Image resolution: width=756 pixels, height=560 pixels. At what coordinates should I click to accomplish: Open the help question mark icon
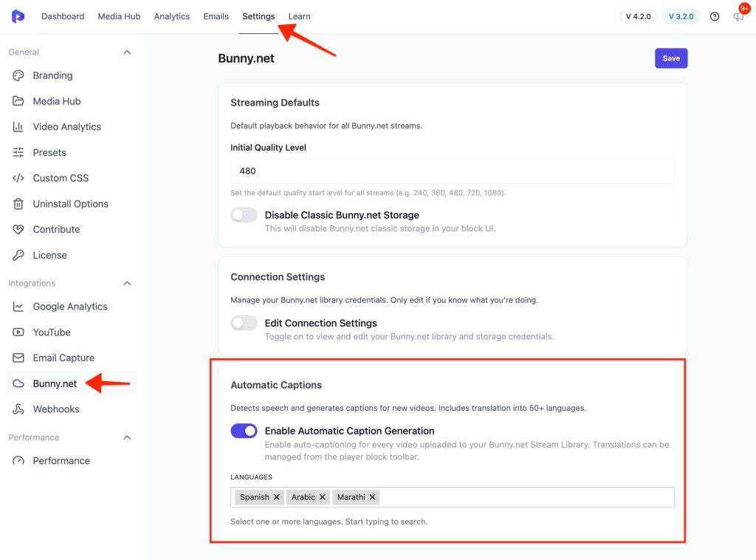[x=715, y=16]
